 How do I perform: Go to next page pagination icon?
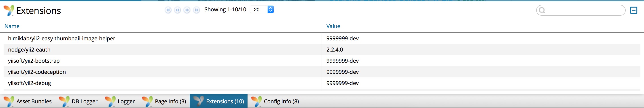(x=187, y=10)
